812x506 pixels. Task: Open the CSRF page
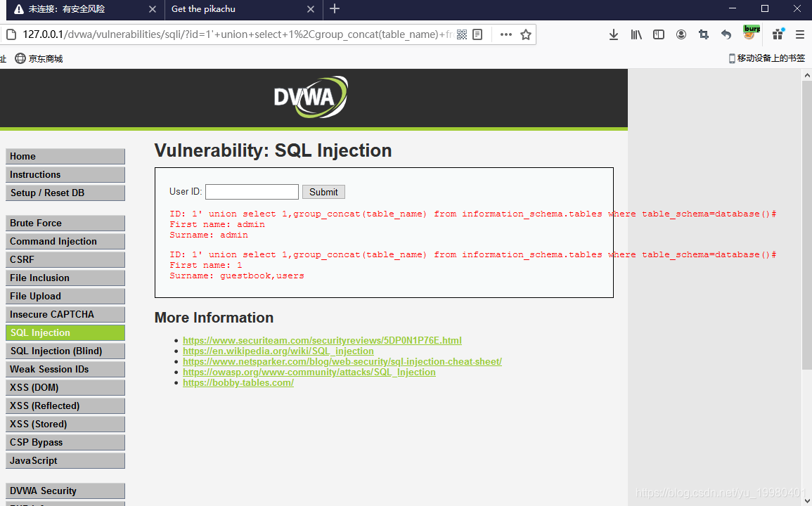[x=65, y=259]
